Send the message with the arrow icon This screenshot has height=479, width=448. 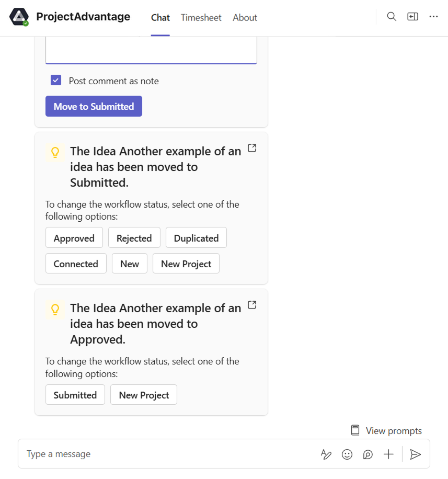[x=416, y=454]
